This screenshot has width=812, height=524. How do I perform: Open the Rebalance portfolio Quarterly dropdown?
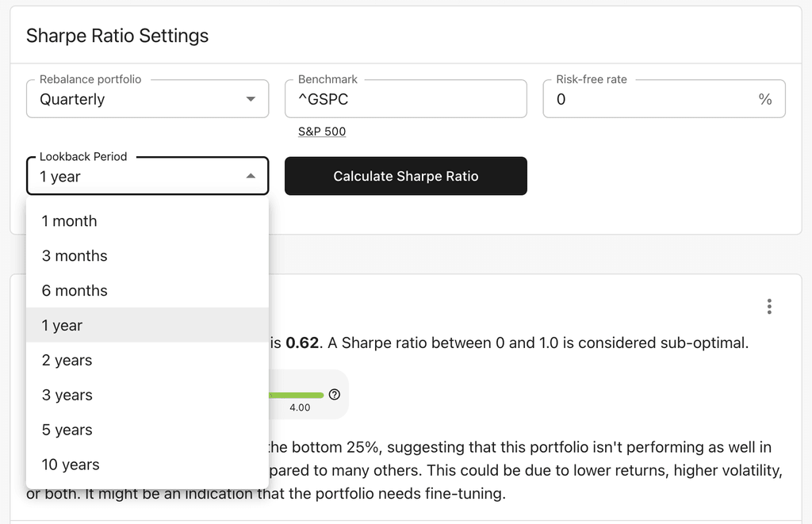click(x=147, y=99)
